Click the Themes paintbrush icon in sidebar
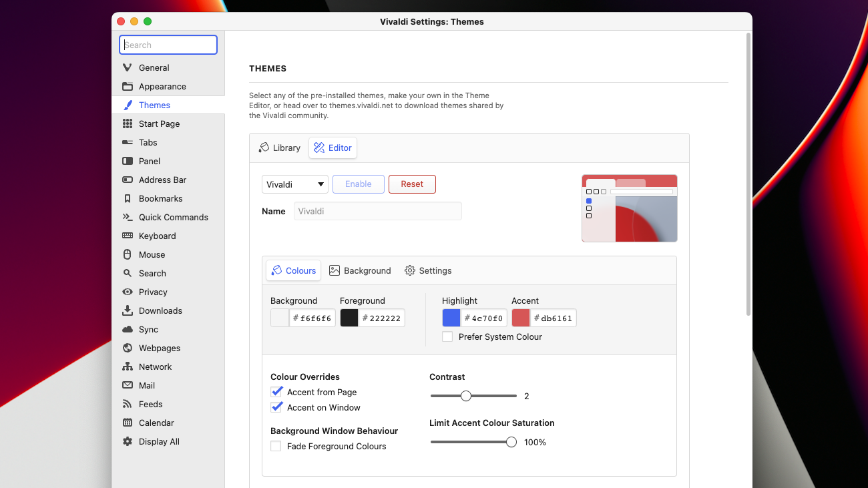 (127, 105)
